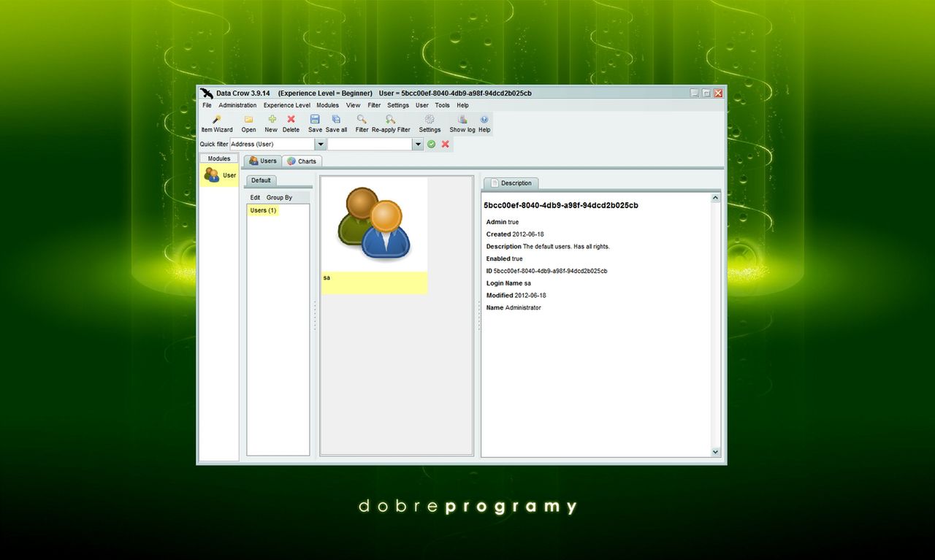The height and width of the screenshot is (560, 935).
Task: Open the Help menu
Action: click(462, 105)
